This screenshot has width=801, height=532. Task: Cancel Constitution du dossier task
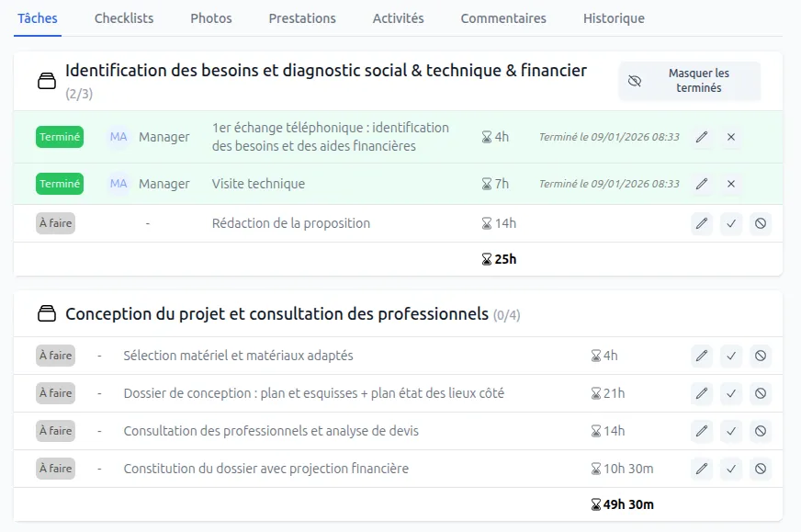pos(760,469)
